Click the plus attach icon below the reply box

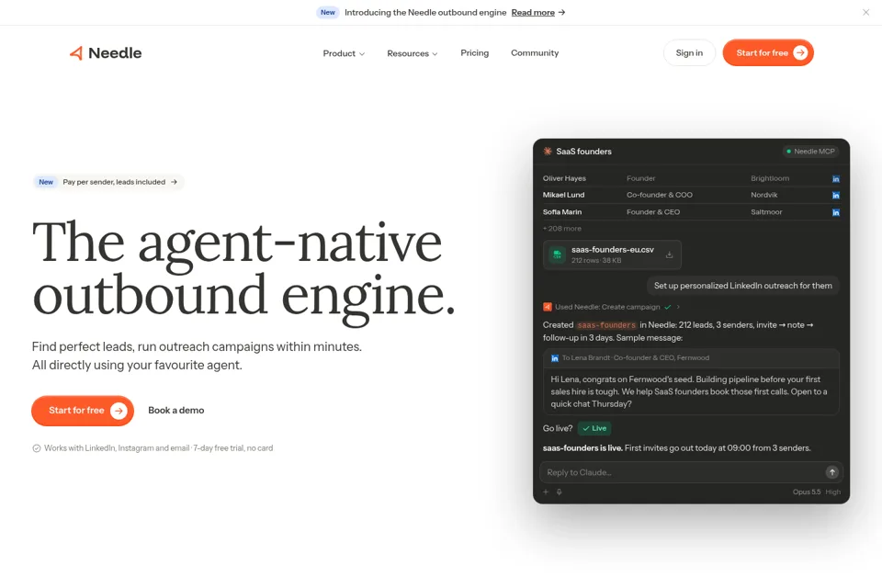click(546, 492)
